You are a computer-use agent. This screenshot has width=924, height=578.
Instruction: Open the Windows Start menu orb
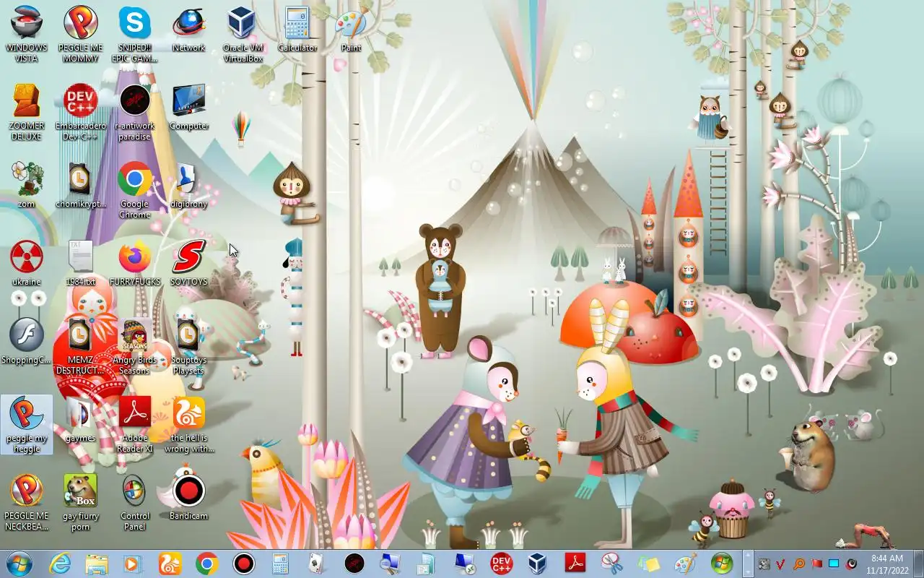point(18,564)
